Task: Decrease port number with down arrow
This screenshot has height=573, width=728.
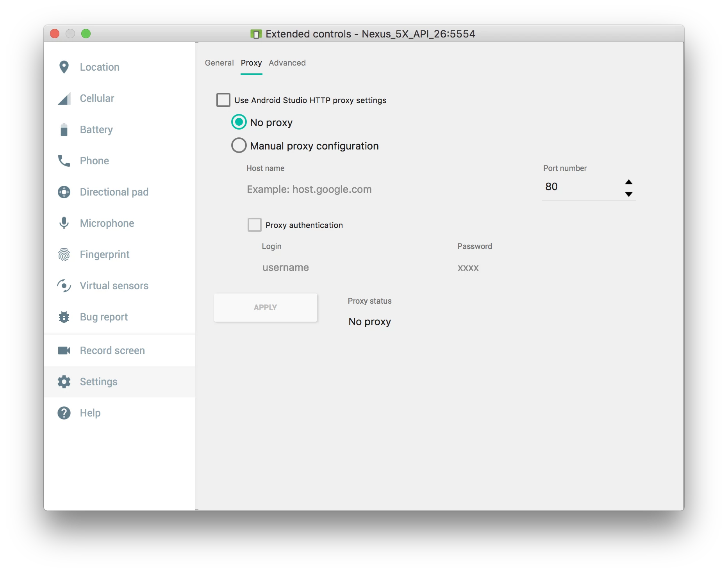Action: tap(629, 194)
